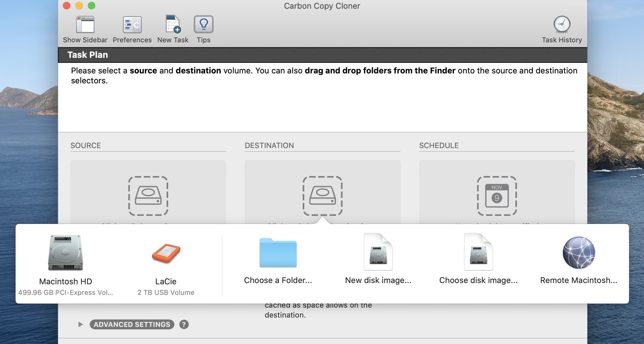
Task: Click the Destination drive selector icon
Action: click(x=323, y=196)
